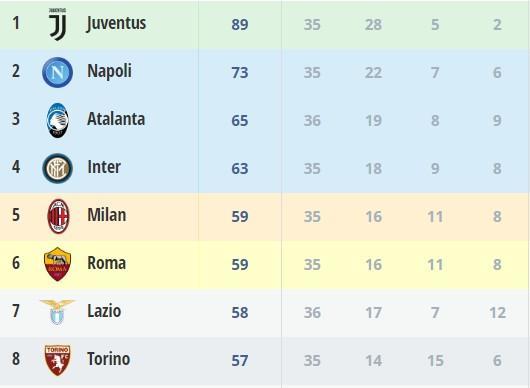Click the Lazio eagle logo
This screenshot has height=388, width=530.
tap(57, 312)
